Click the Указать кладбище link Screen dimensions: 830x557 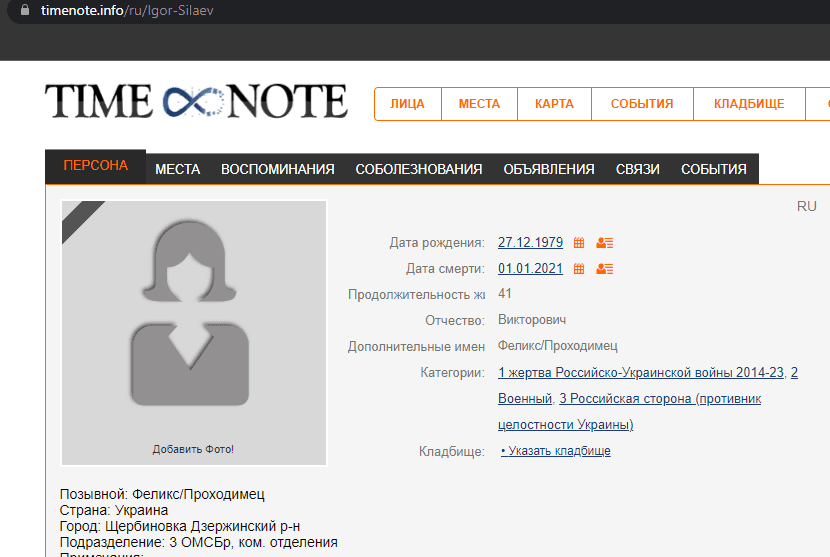coord(558,451)
